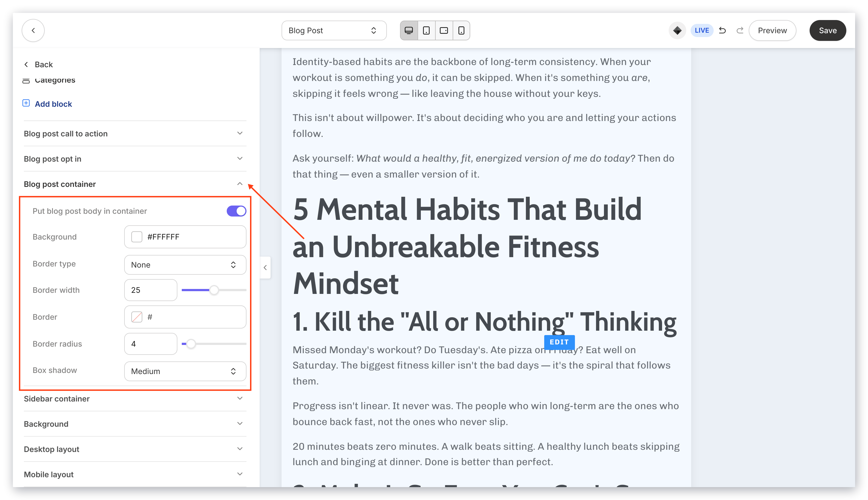
Task: Expand Blog post opt in section
Action: (135, 159)
